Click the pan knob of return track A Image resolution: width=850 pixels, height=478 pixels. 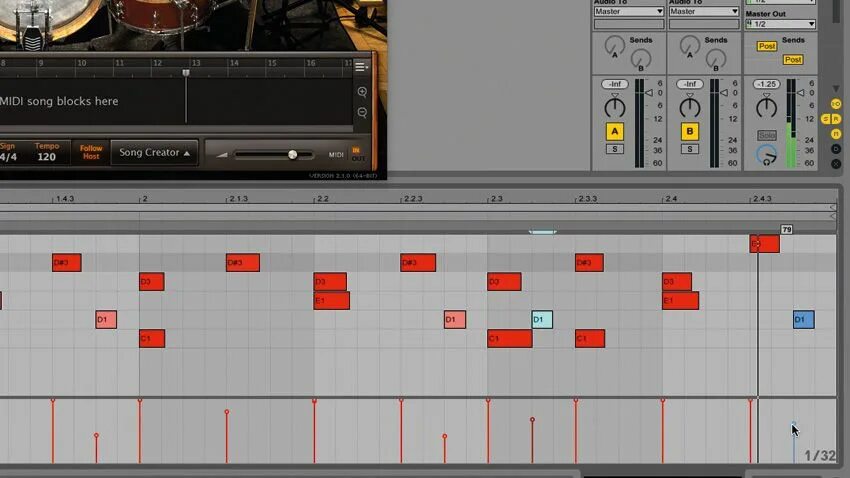coord(615,107)
